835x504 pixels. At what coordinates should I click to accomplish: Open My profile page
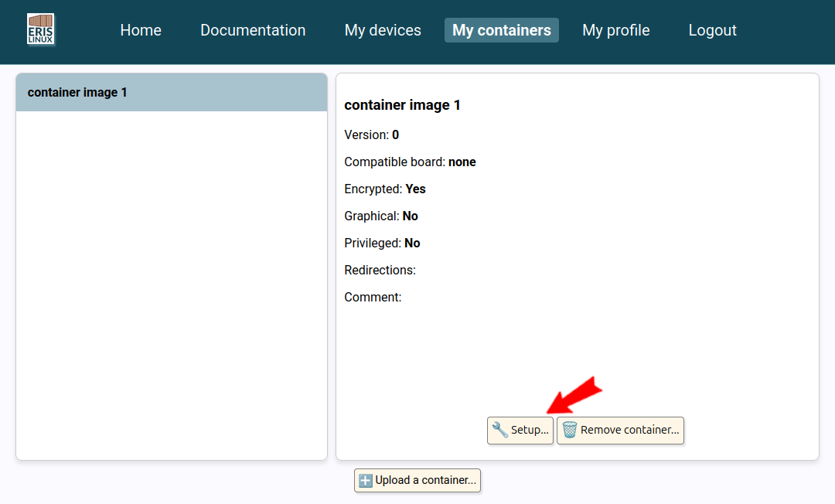click(x=615, y=30)
